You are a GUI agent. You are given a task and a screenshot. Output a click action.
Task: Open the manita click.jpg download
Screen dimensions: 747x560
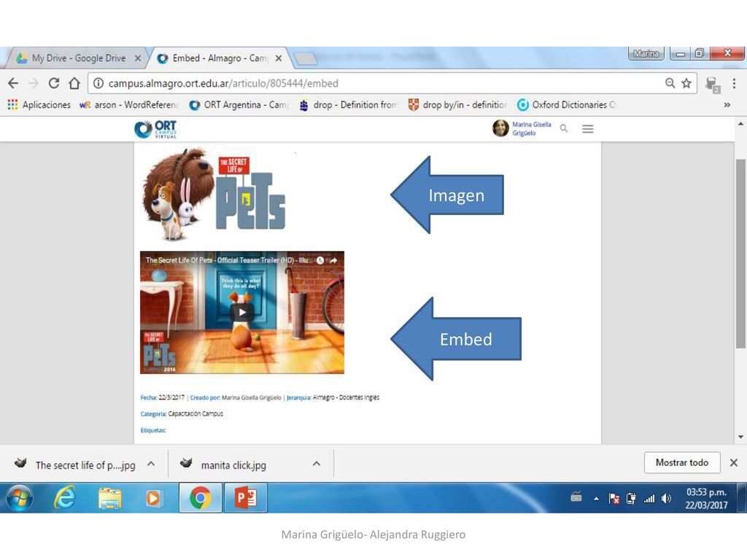click(x=223, y=464)
